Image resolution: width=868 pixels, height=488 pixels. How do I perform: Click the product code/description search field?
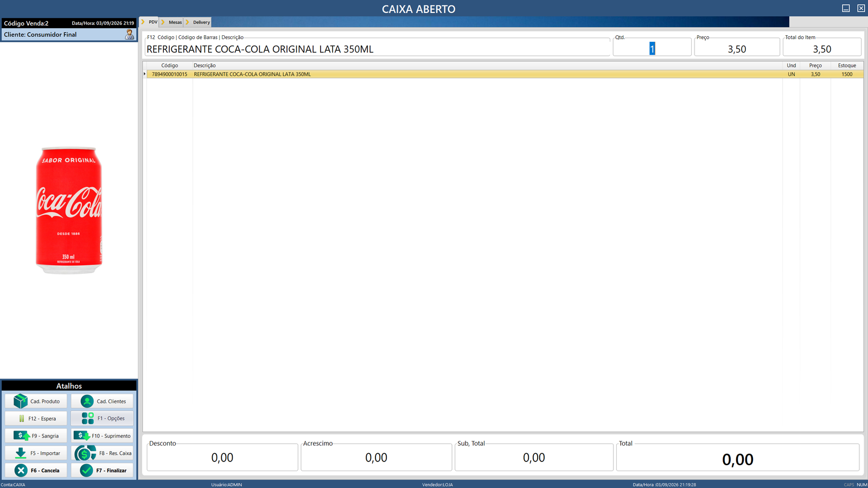point(378,49)
